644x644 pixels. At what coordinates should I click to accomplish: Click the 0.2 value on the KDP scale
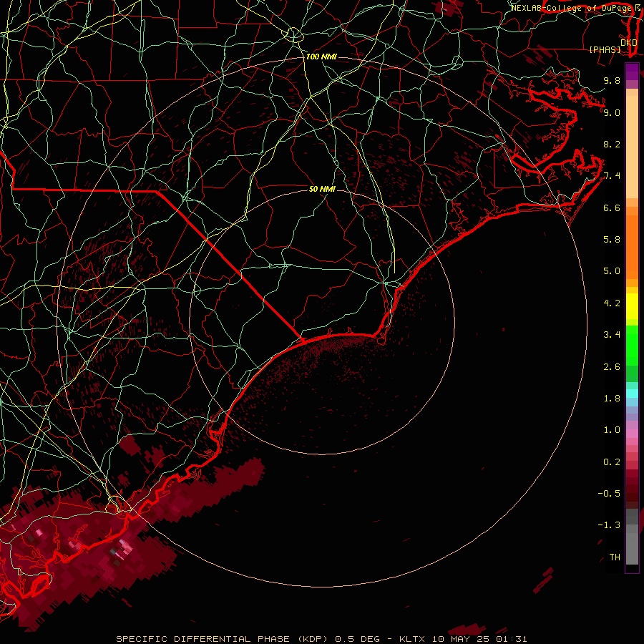tap(612, 462)
